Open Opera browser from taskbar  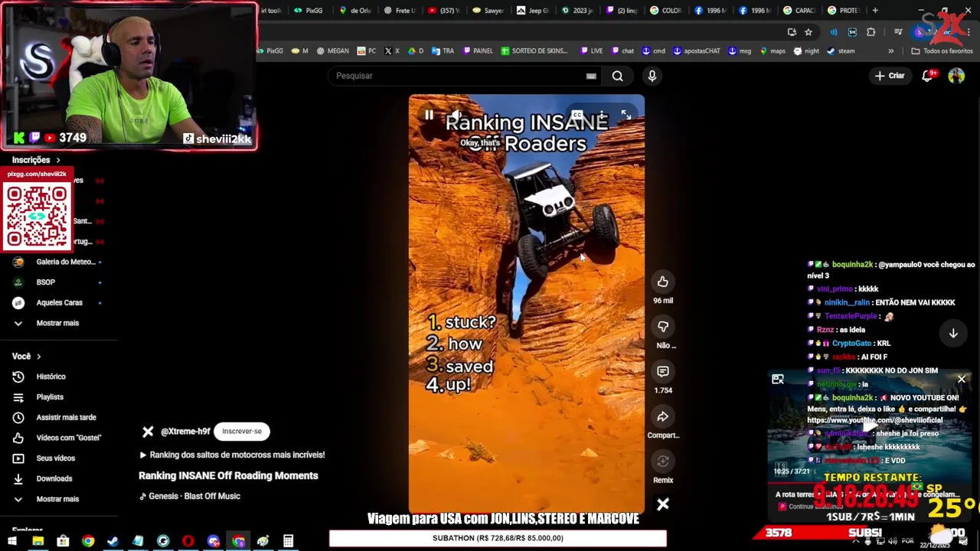[x=188, y=542]
